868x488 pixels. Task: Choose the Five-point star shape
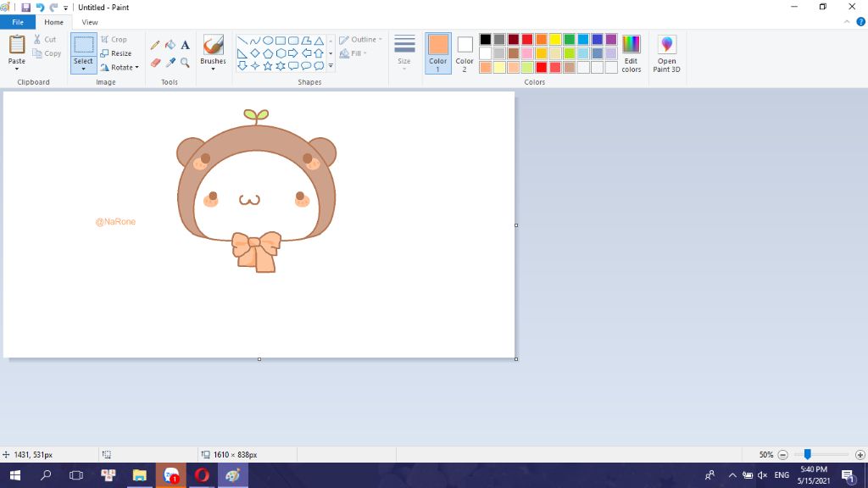[x=268, y=66]
